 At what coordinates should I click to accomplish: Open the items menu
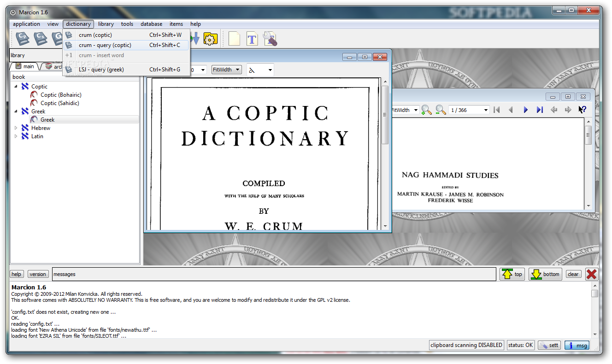177,24
